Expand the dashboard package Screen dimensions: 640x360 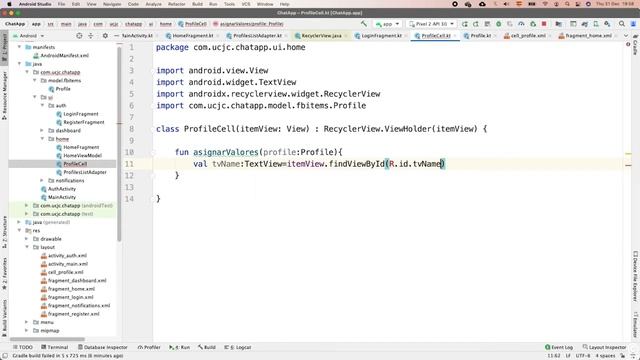pos(42,131)
